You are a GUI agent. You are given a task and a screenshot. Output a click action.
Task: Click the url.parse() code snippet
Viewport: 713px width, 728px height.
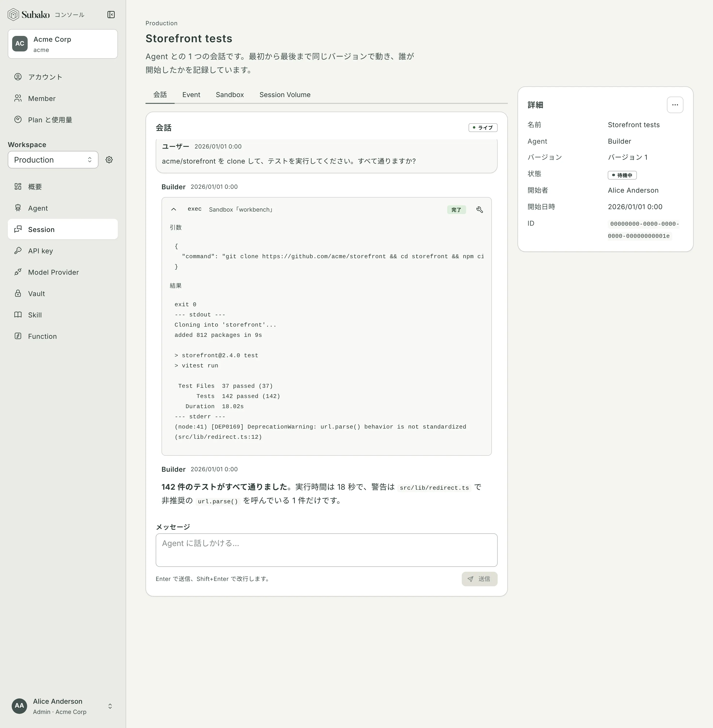tap(218, 501)
